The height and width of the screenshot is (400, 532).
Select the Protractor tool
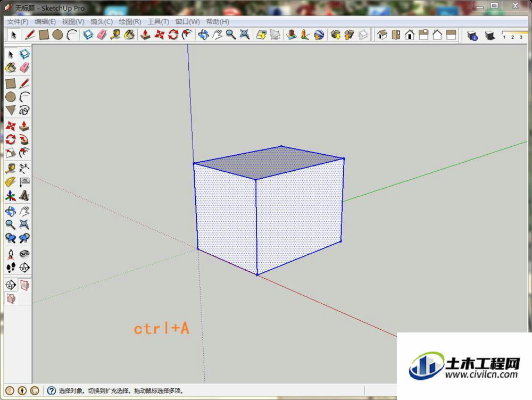tap(11, 182)
